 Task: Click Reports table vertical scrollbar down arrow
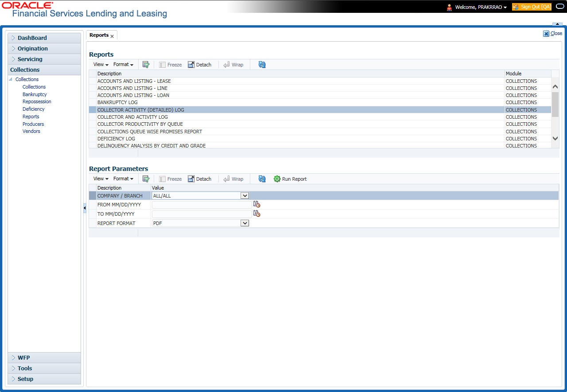555,138
